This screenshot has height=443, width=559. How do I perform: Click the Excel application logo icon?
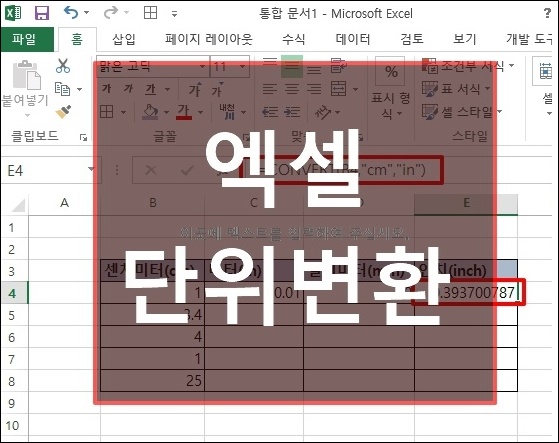pos(14,13)
